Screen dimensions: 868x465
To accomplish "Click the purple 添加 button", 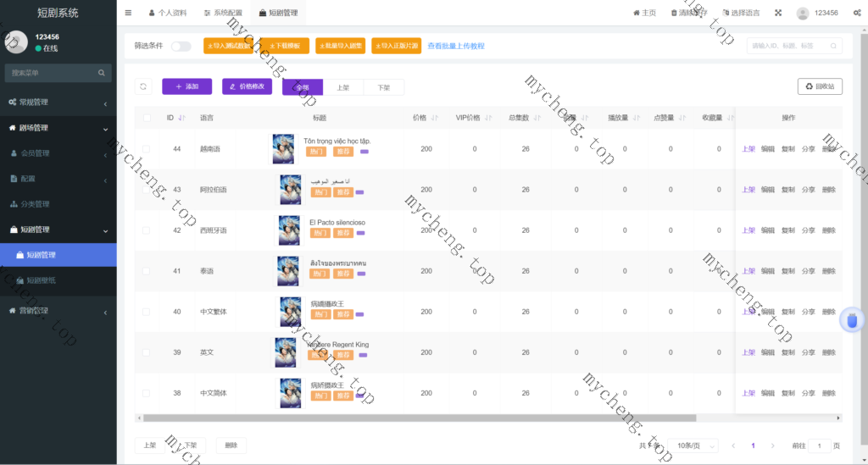I will click(187, 86).
